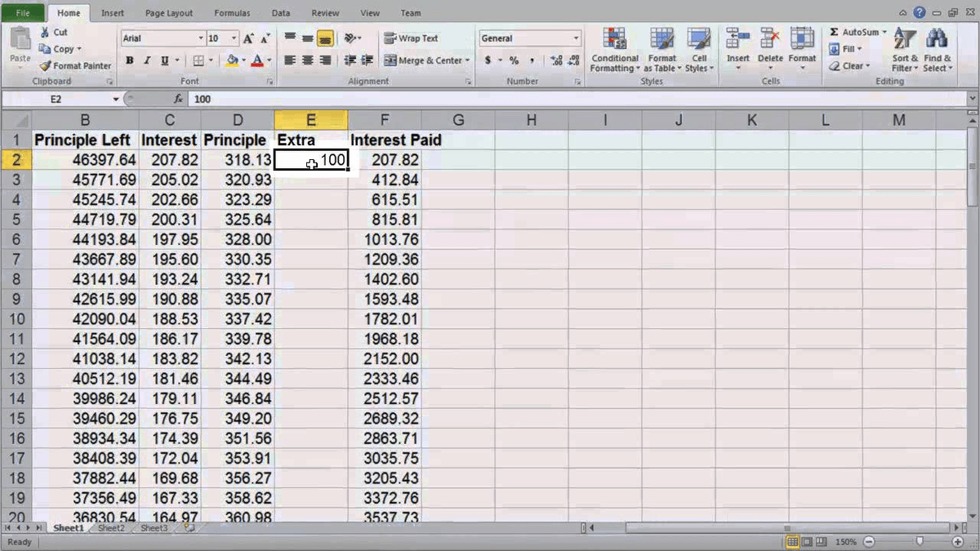The width and height of the screenshot is (980, 551).
Task: Toggle Wrap Text for the cell
Action: coord(412,38)
